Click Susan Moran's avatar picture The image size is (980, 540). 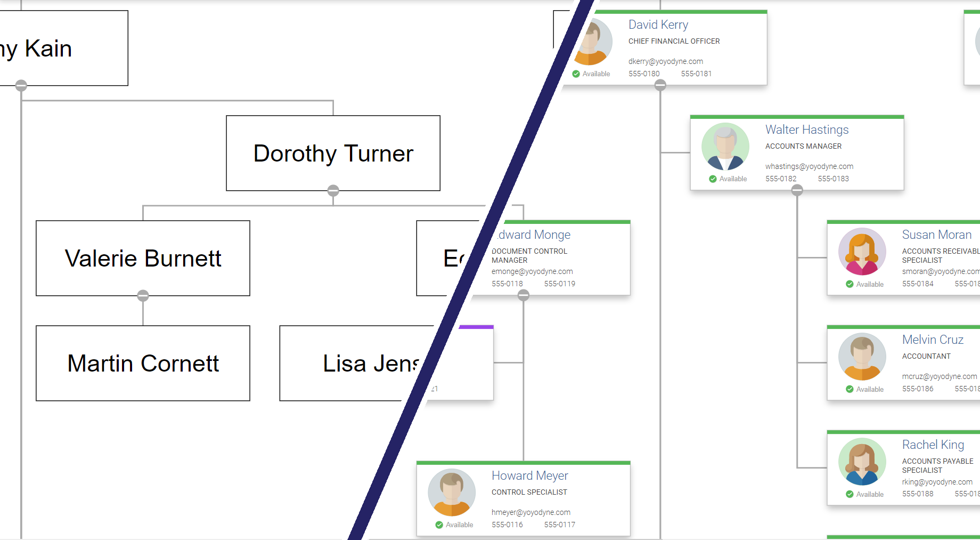click(x=862, y=252)
